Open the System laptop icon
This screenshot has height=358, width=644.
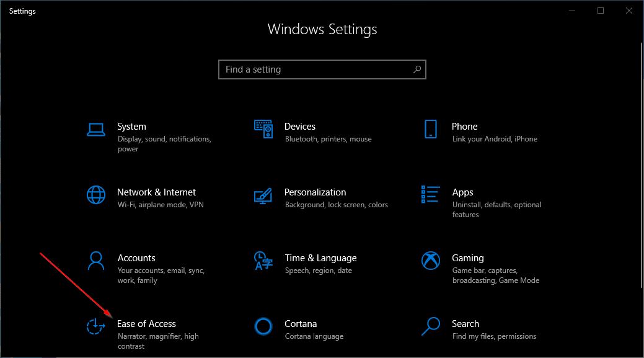click(x=95, y=130)
